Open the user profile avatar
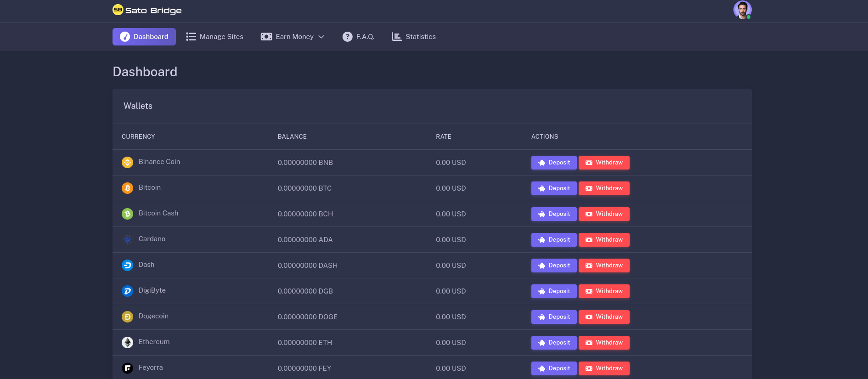This screenshot has width=868, height=379. tap(742, 10)
